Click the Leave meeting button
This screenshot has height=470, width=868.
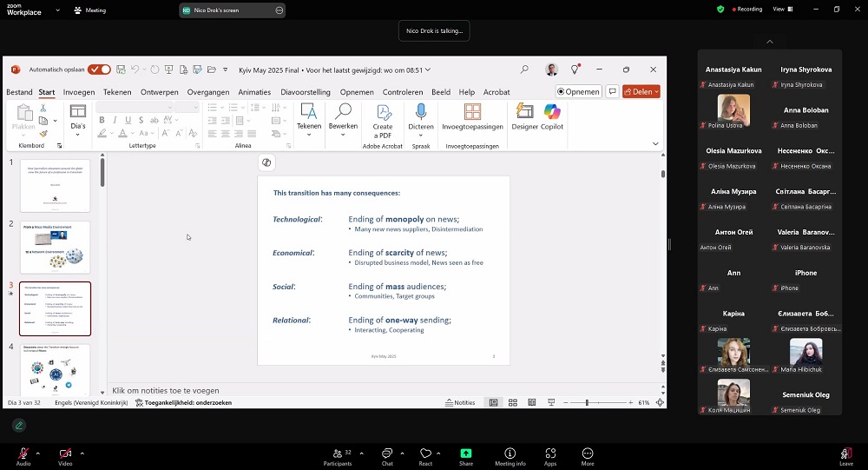point(845,457)
